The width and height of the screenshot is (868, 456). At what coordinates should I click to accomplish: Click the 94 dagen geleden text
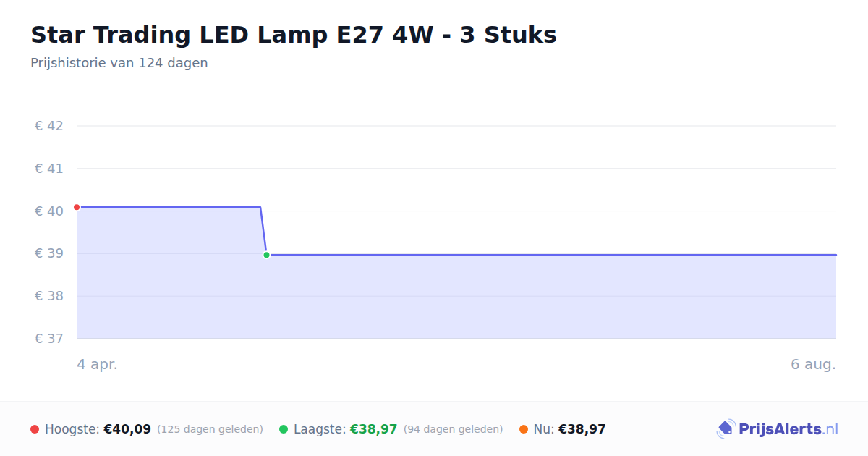[453, 429]
